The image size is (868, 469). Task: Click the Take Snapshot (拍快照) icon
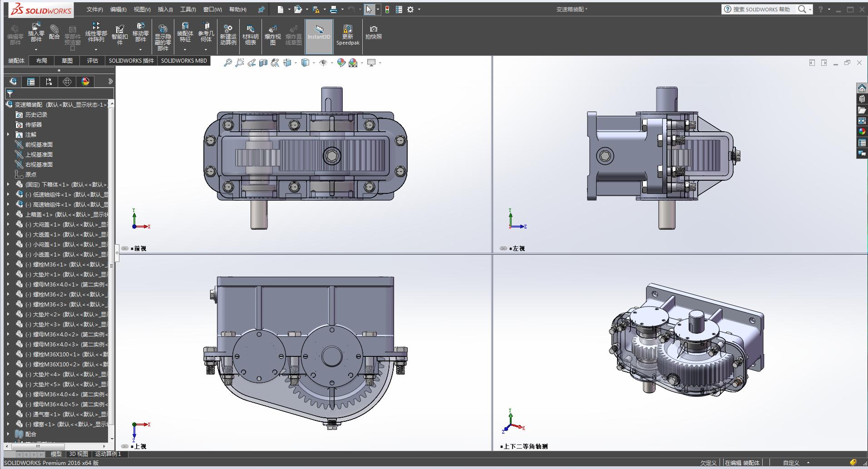[373, 32]
